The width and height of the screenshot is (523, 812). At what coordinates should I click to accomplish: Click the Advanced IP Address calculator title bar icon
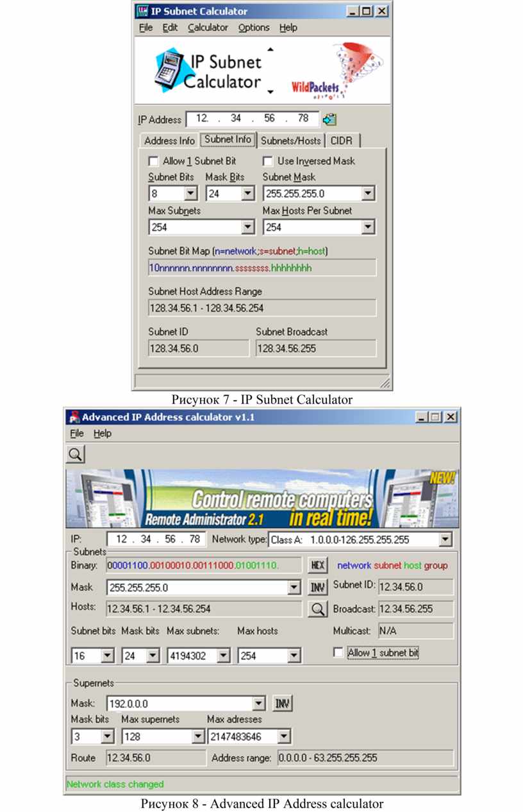point(74,417)
